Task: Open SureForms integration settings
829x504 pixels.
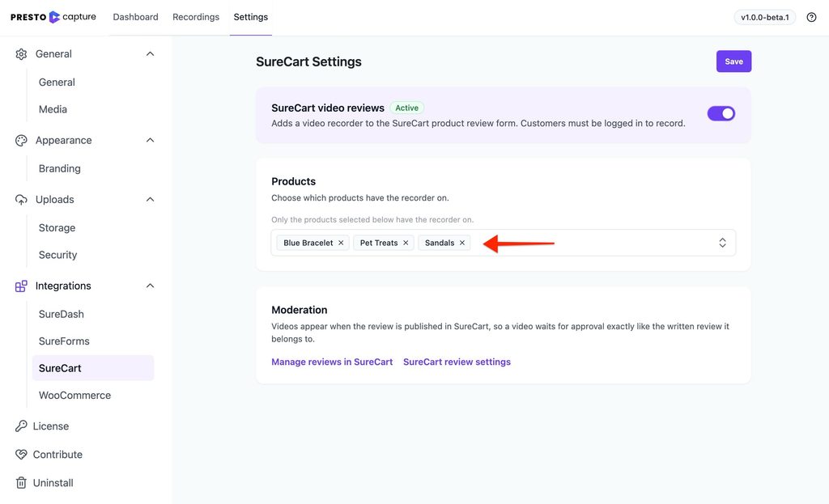Action: coord(64,341)
